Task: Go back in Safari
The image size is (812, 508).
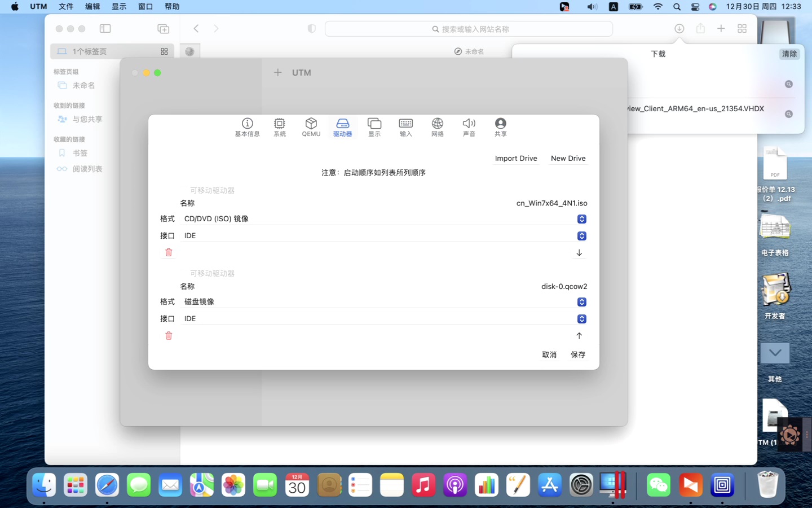Action: click(196, 28)
